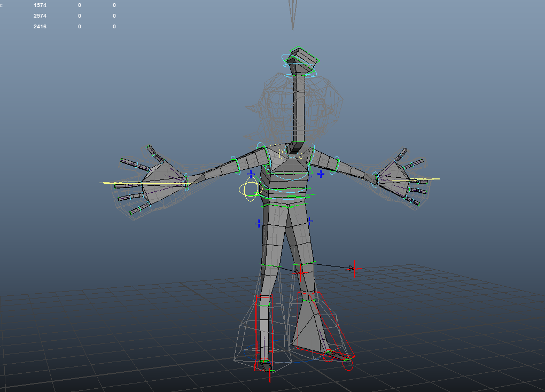Screen dimensions: 545x392
Task: Select the yellow circular control beside the waist
Action: coord(250,190)
